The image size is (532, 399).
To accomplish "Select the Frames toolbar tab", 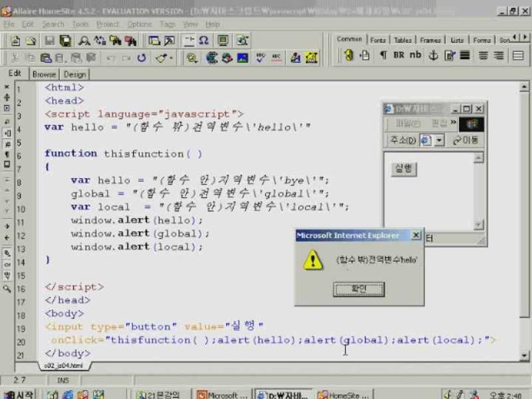I will tap(430, 40).
